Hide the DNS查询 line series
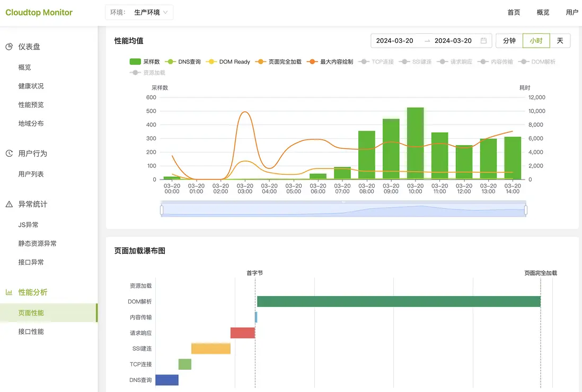The width and height of the screenshot is (582, 392). [183, 62]
